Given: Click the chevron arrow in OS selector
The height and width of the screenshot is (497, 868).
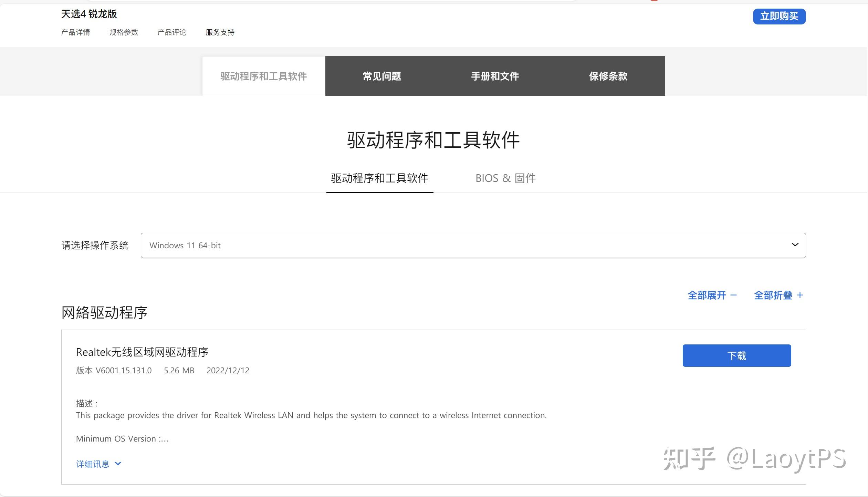Looking at the screenshot, I should (x=795, y=245).
